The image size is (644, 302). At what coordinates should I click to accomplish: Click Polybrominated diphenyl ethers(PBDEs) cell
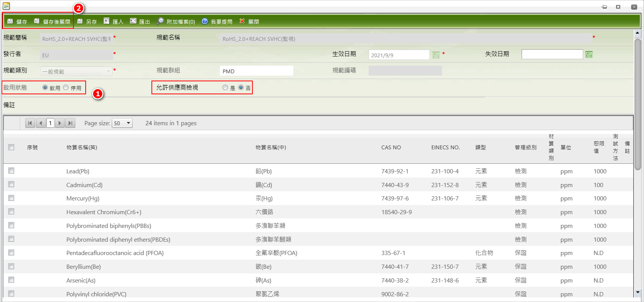(x=118, y=239)
